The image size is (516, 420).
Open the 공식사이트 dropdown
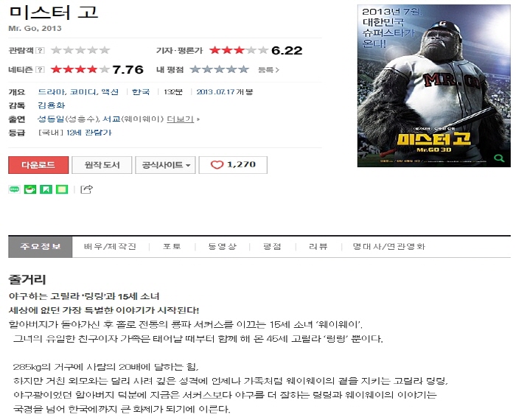pyautogui.click(x=166, y=165)
